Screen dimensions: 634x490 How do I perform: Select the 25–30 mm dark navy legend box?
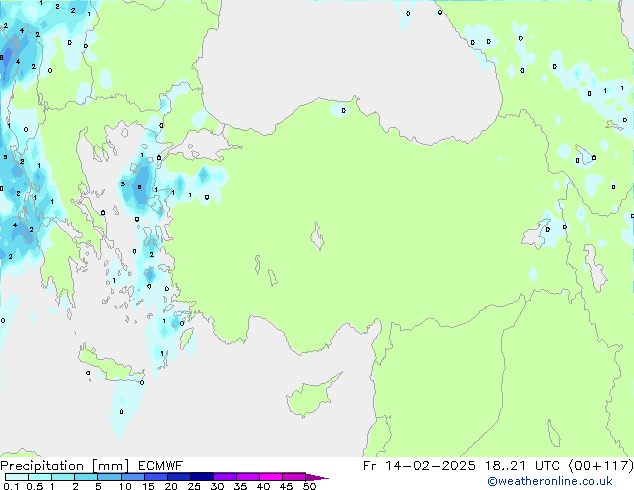pos(201,477)
